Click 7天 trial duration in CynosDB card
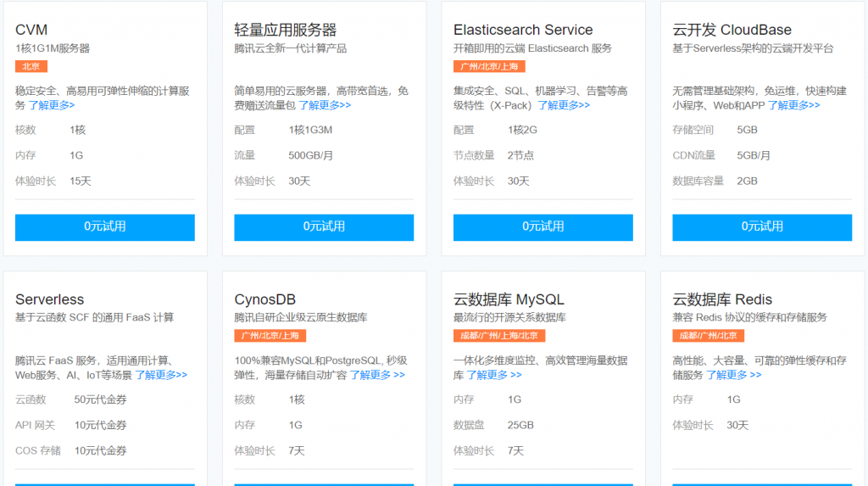 click(297, 450)
